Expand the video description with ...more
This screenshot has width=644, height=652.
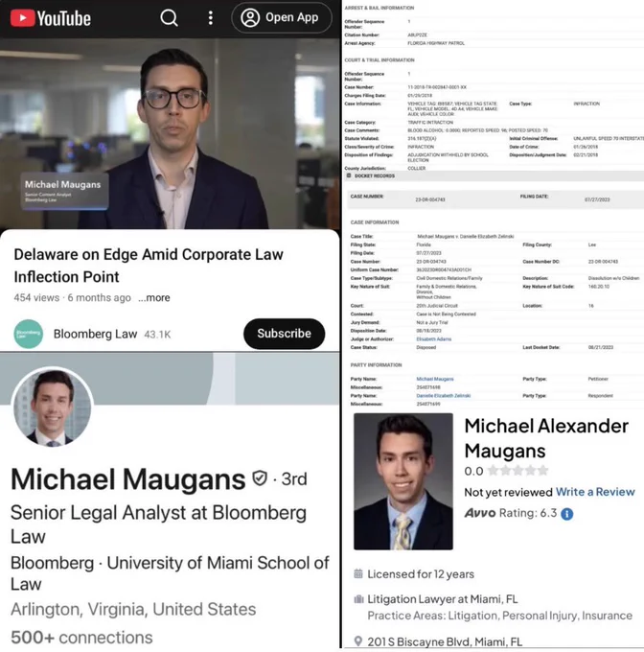click(x=154, y=298)
